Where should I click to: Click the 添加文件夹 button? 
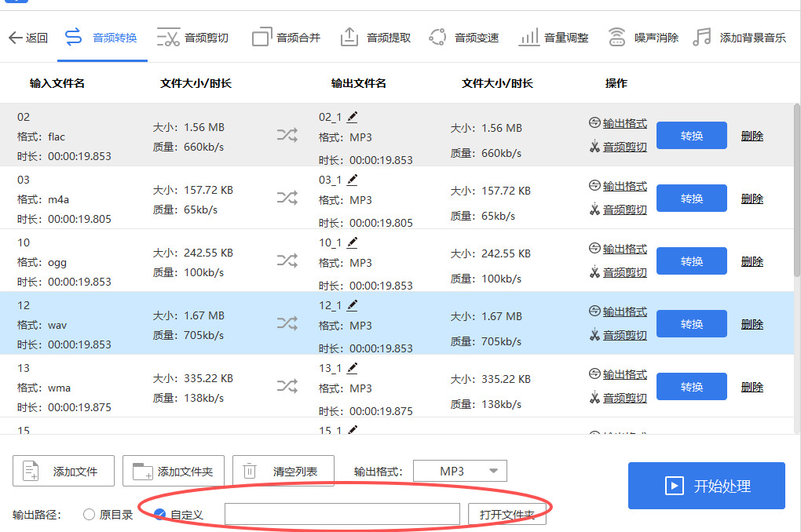174,471
